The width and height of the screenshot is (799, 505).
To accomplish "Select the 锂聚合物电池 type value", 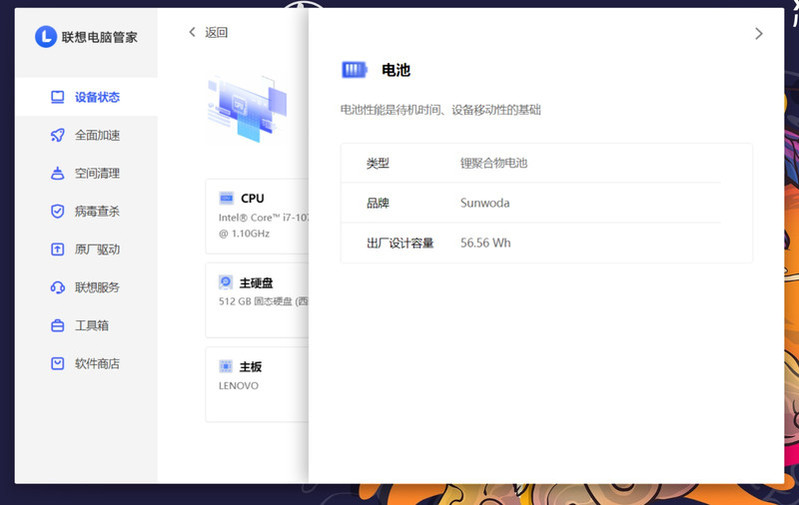I will click(493, 163).
